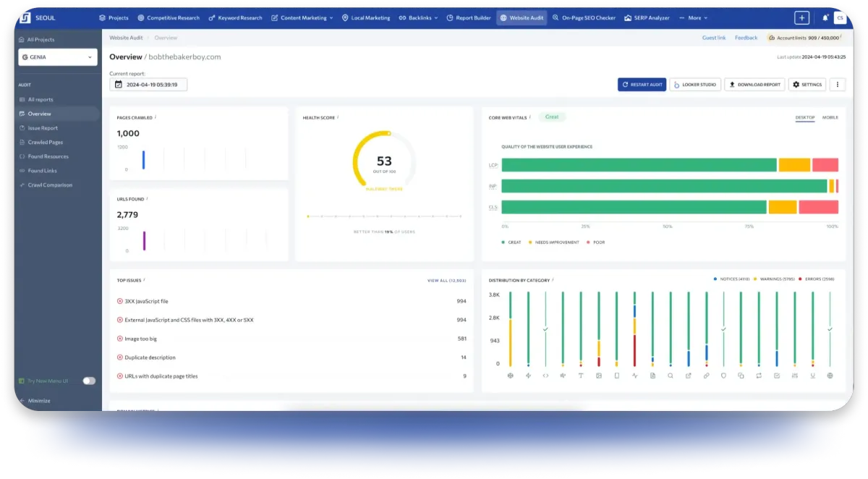Open Projects in the top navigation
The height and width of the screenshot is (479, 868).
click(x=114, y=18)
